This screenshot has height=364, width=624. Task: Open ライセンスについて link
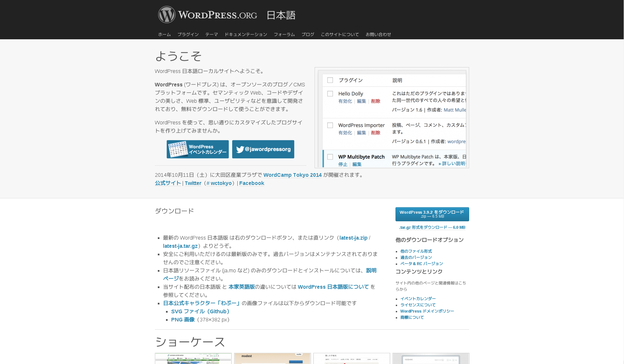[418, 305]
